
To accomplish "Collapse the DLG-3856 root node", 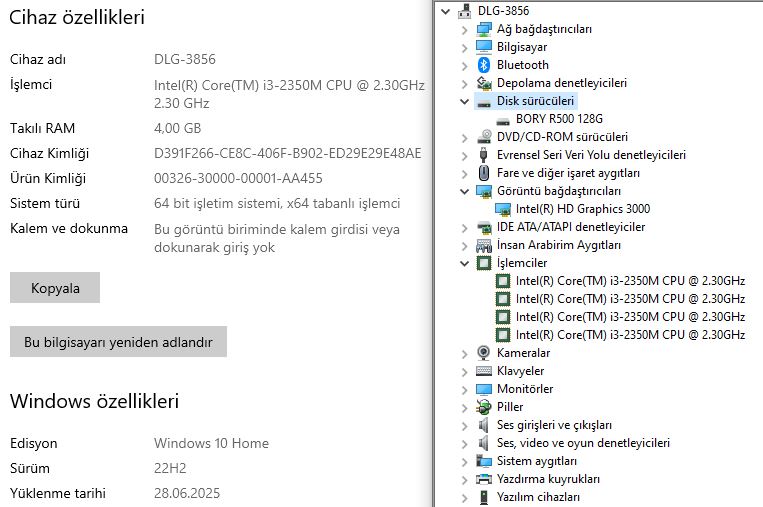I will [x=445, y=11].
